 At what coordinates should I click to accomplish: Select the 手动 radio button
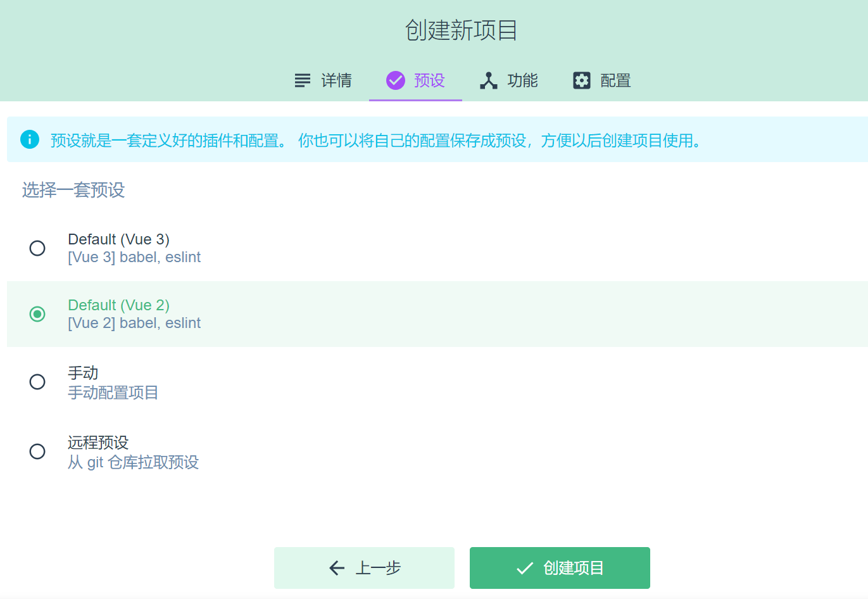pos(37,382)
